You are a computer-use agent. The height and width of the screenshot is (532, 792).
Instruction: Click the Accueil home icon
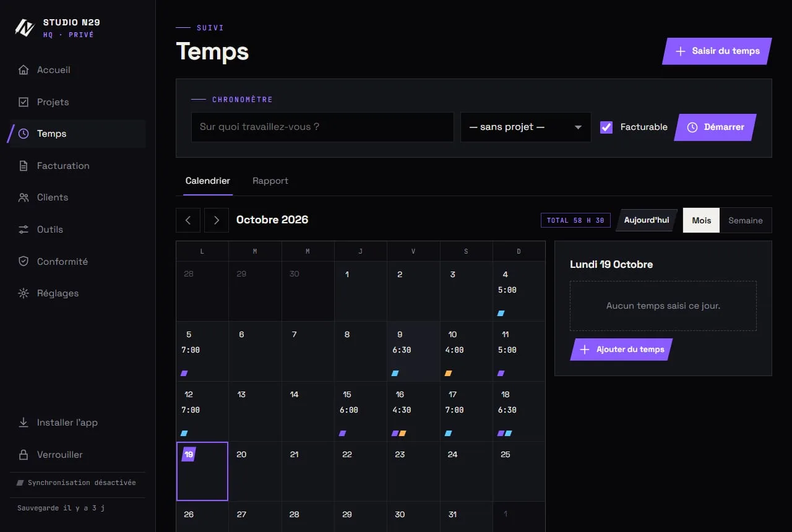point(24,70)
